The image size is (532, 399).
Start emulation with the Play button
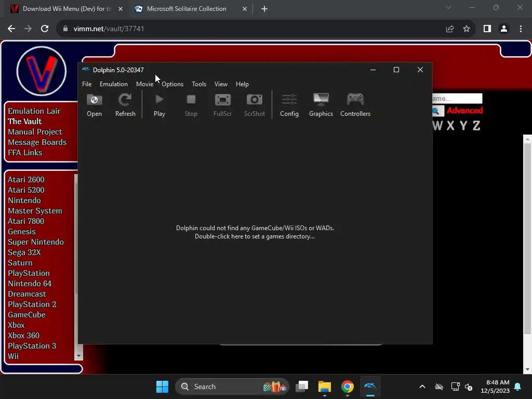159,105
